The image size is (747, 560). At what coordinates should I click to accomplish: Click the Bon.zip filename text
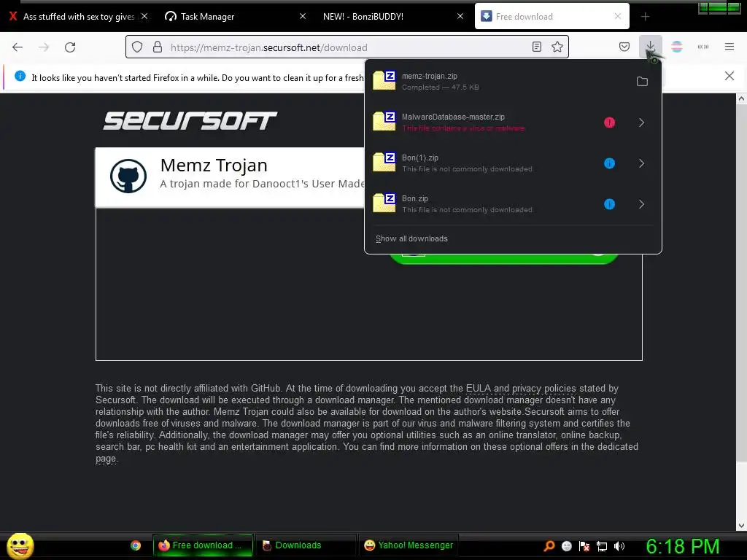coord(415,198)
